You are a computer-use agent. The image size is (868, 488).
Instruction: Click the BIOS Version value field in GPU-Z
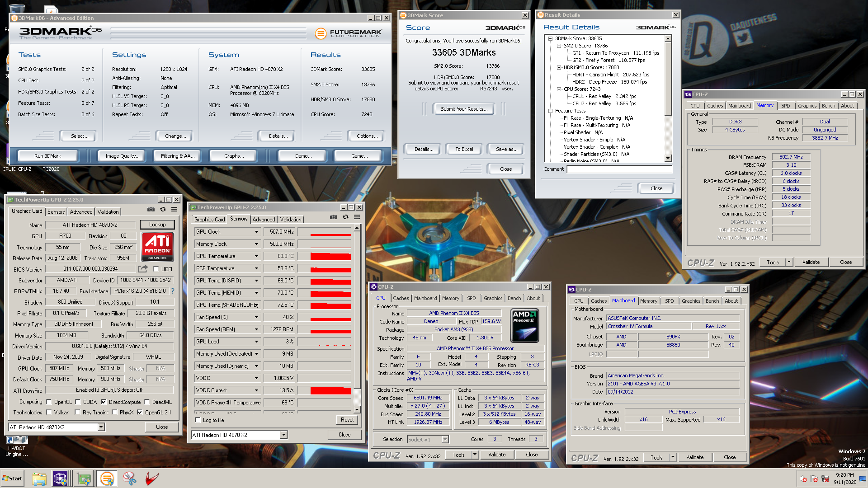click(x=90, y=269)
